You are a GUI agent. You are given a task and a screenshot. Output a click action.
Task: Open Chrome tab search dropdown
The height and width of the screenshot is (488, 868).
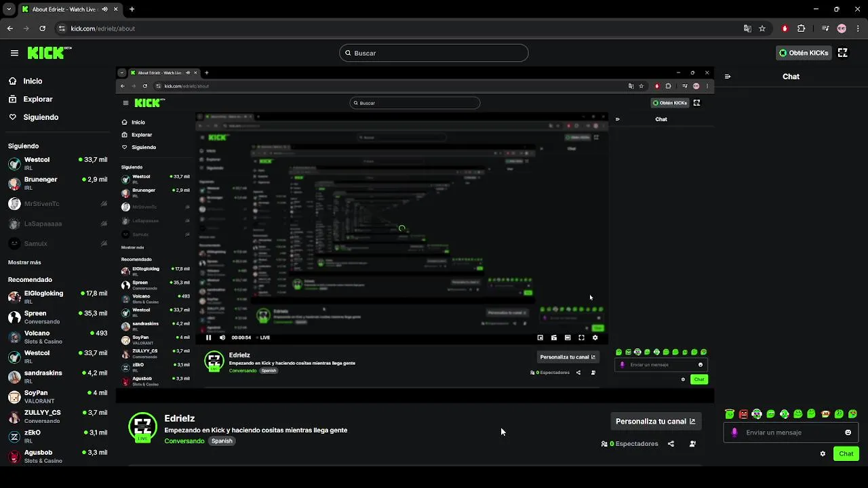[x=9, y=9]
